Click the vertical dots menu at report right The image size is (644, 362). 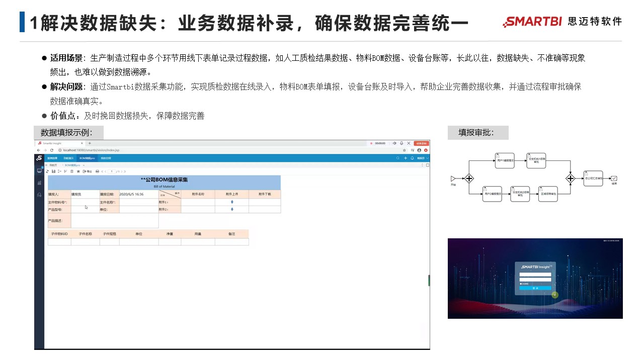(x=422, y=165)
